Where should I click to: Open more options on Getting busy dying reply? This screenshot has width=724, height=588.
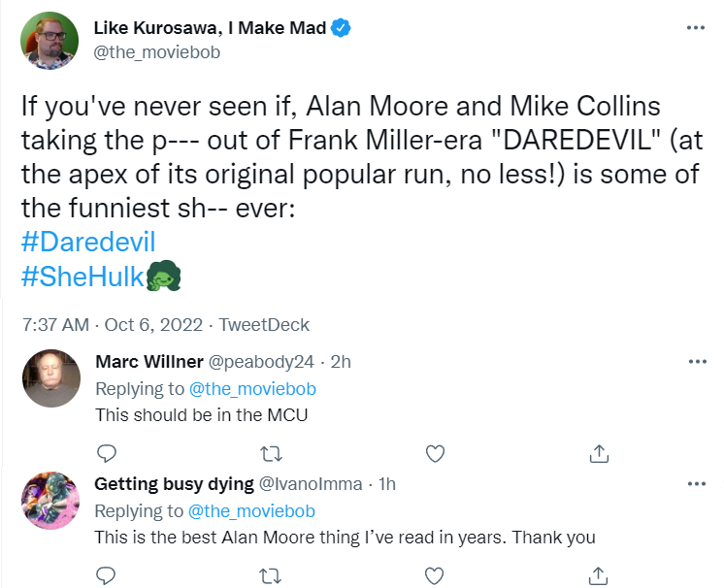tap(697, 483)
